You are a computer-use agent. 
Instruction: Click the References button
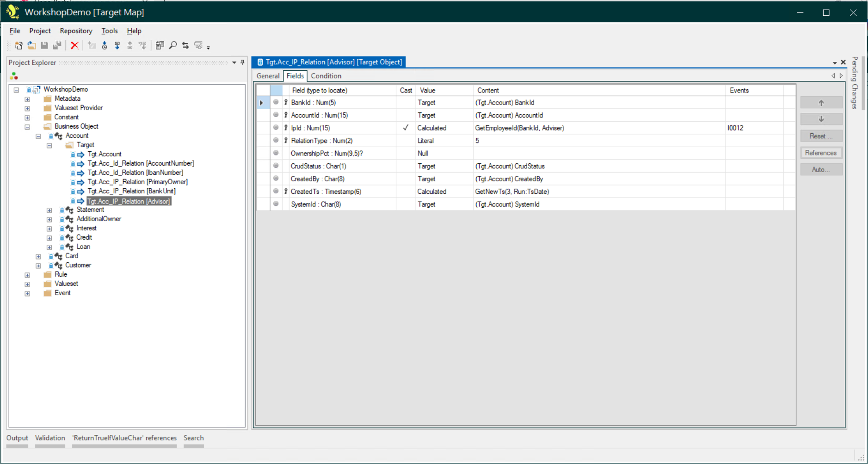point(821,153)
